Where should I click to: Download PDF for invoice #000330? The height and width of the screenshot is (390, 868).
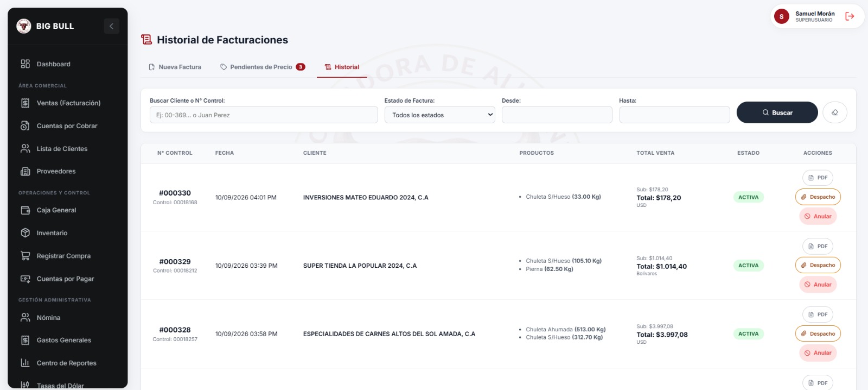818,178
